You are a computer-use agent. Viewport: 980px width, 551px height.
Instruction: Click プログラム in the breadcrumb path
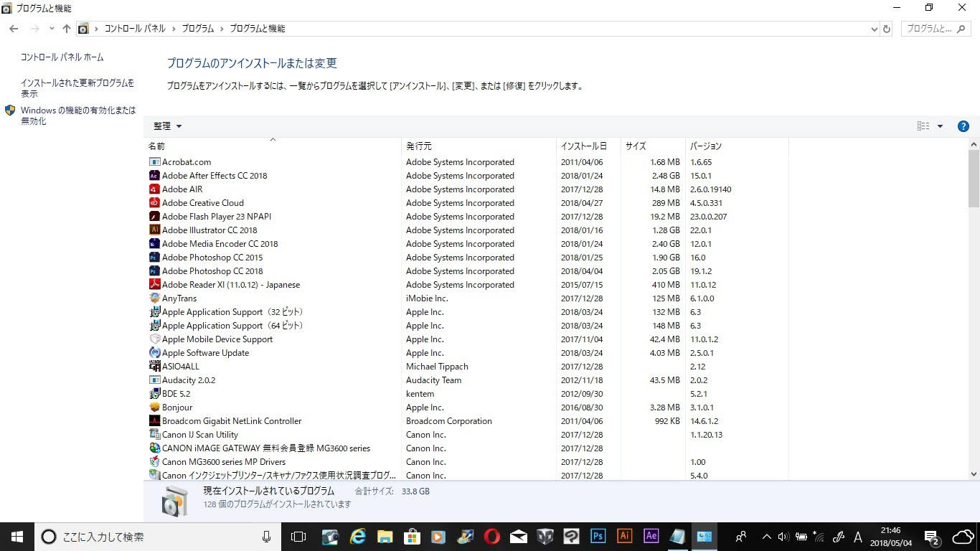197,29
